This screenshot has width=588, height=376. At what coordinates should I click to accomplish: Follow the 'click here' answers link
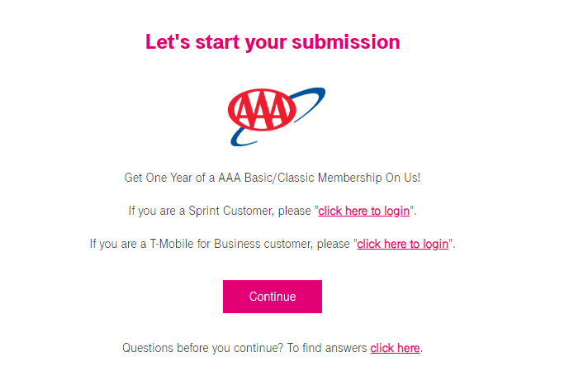(x=395, y=348)
